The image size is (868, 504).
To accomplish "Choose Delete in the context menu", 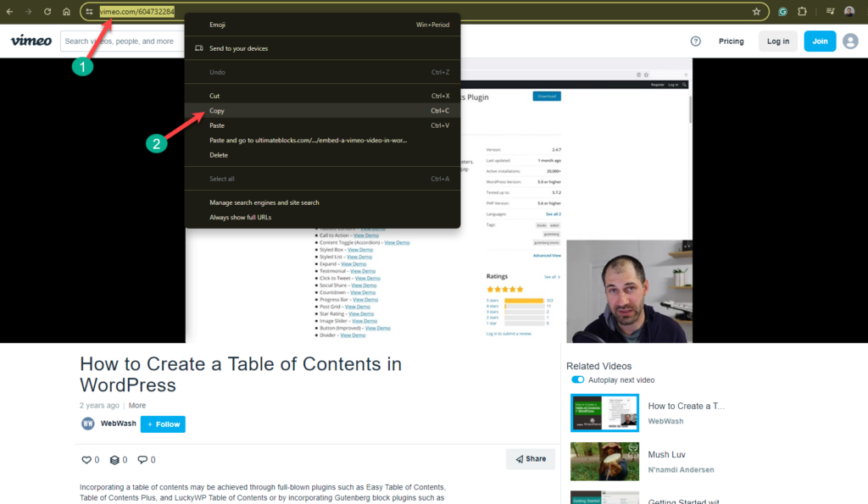I will tap(322, 155).
